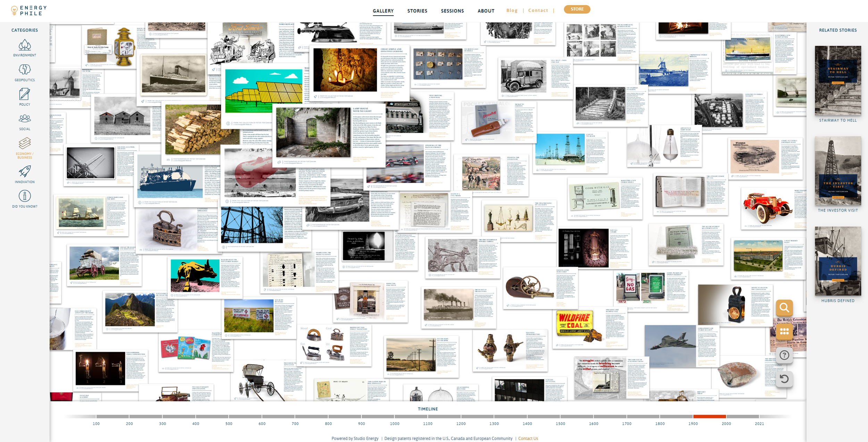Open the orange search magnifier button
This screenshot has height=442, width=868.
[x=784, y=308]
